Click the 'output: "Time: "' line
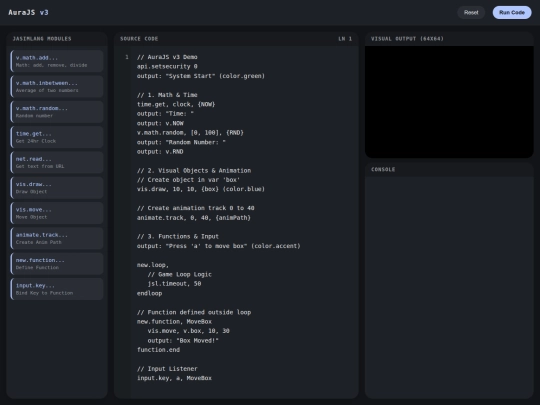This screenshot has height=405, width=540. [x=165, y=114]
